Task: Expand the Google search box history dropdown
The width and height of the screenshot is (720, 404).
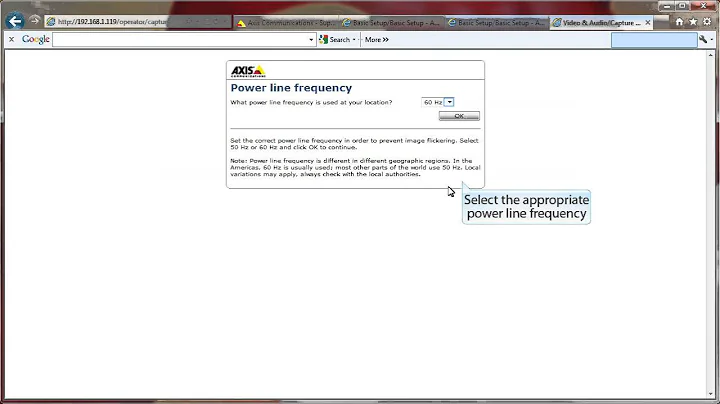Action: click(311, 40)
